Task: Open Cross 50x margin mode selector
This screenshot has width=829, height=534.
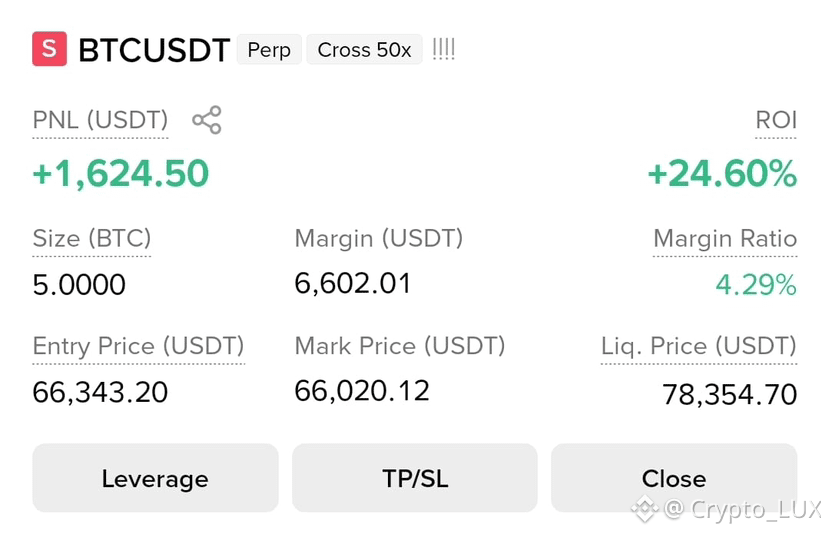Action: point(364,50)
